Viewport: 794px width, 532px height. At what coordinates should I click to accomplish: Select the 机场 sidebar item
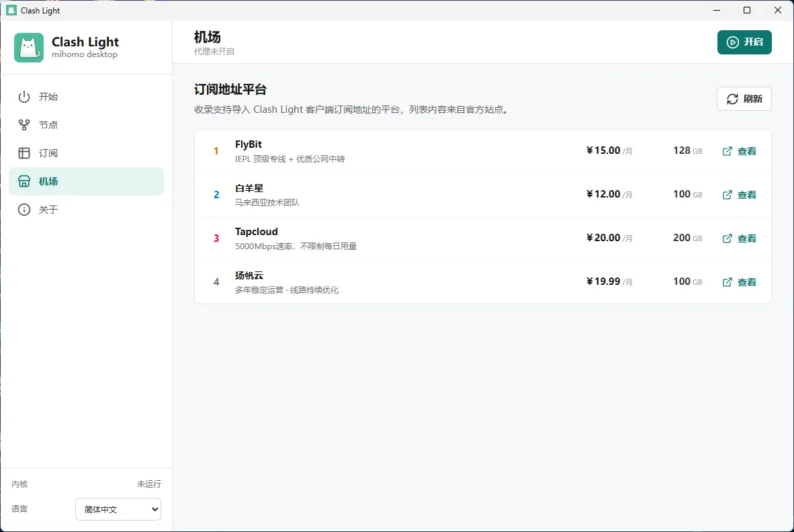click(x=86, y=181)
